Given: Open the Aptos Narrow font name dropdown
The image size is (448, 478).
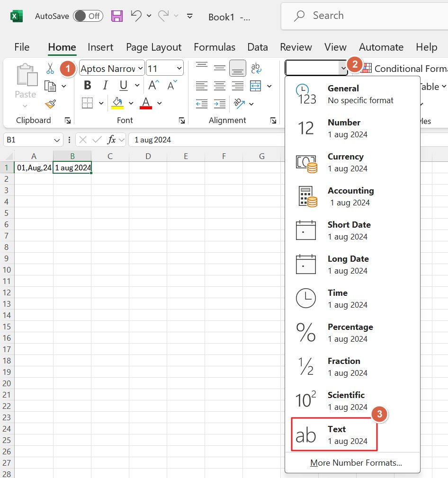Looking at the screenshot, I should [x=141, y=69].
